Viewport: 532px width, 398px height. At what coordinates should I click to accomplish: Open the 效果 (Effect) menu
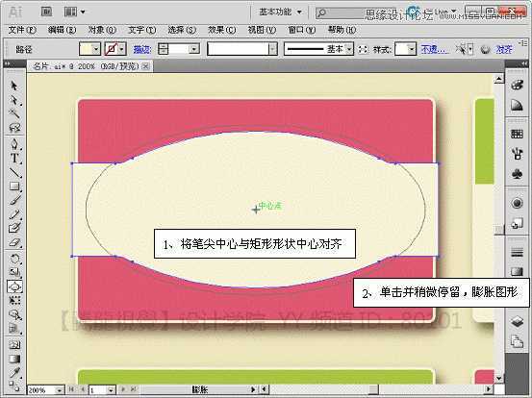pos(221,30)
